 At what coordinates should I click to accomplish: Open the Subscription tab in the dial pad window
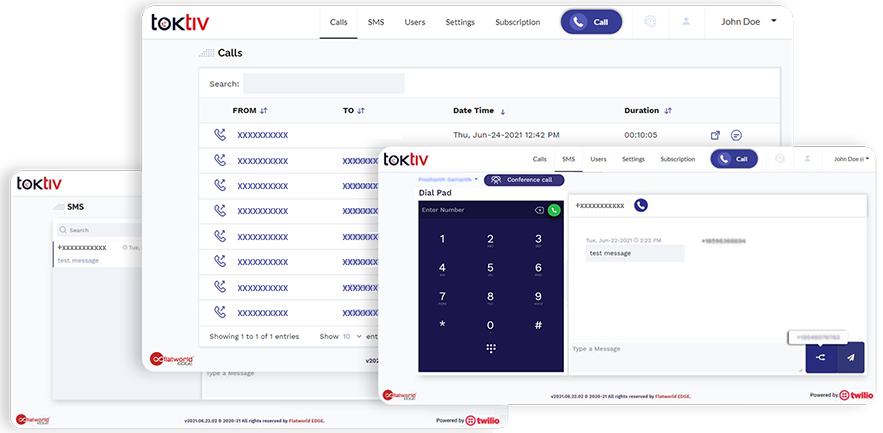tap(677, 159)
